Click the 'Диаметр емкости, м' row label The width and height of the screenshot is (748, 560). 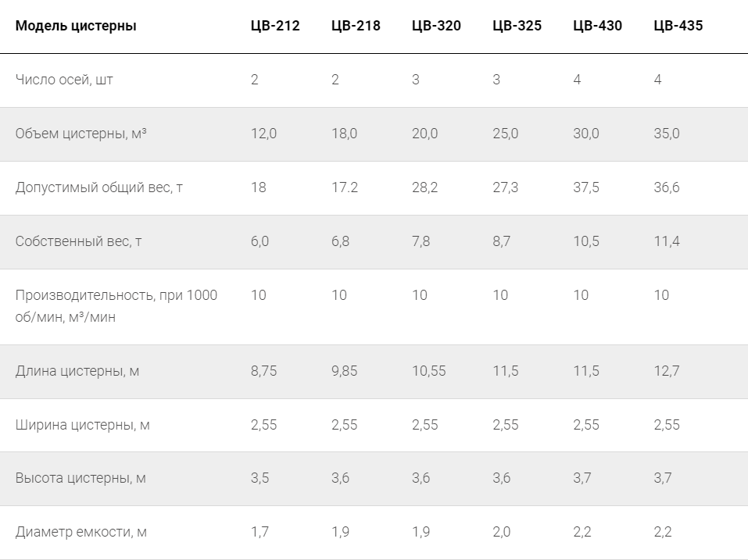tap(81, 532)
